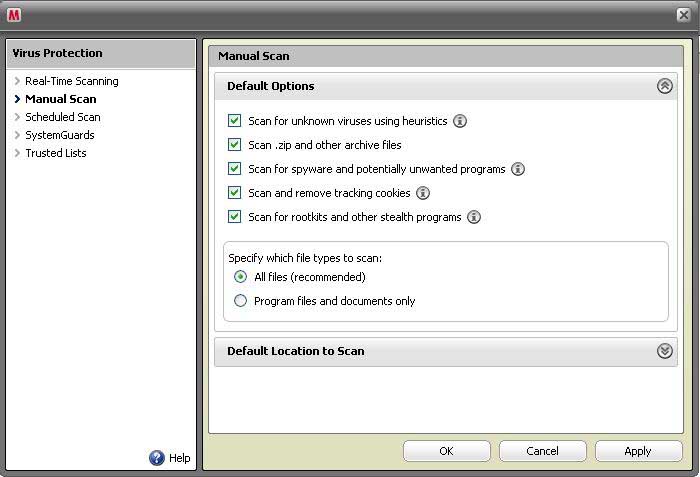The height and width of the screenshot is (477, 700).
Task: Click the chevron beside Real-Time Scanning
Action: coord(17,81)
